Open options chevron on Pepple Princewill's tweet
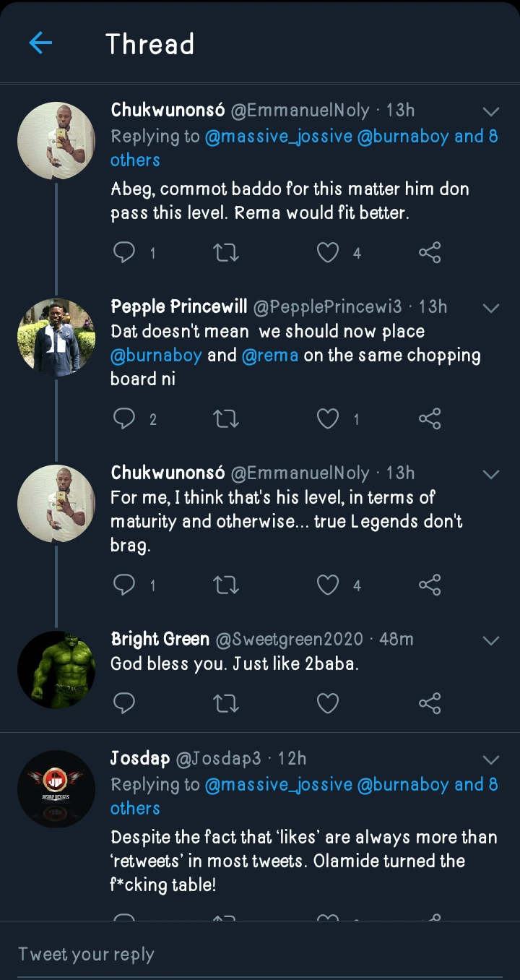 (491, 308)
